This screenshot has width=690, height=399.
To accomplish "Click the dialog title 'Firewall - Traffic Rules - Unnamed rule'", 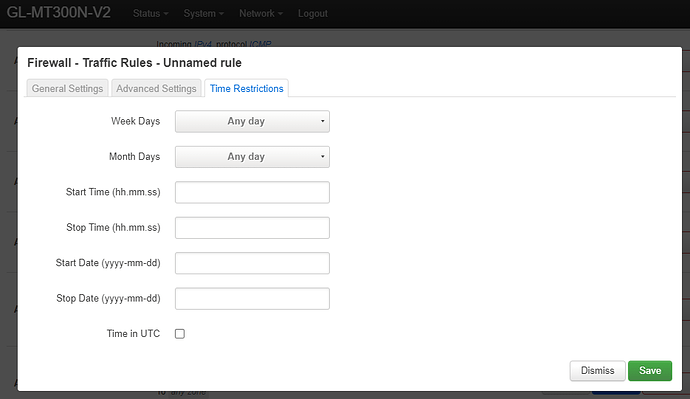I will [x=134, y=63].
